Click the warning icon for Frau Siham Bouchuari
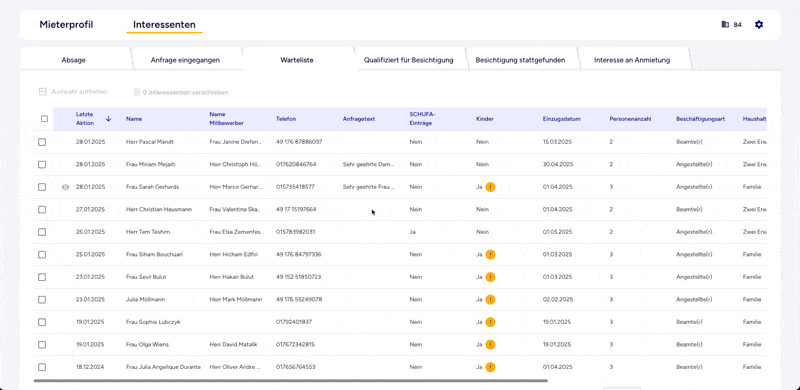This screenshot has width=800, height=390. tap(490, 254)
